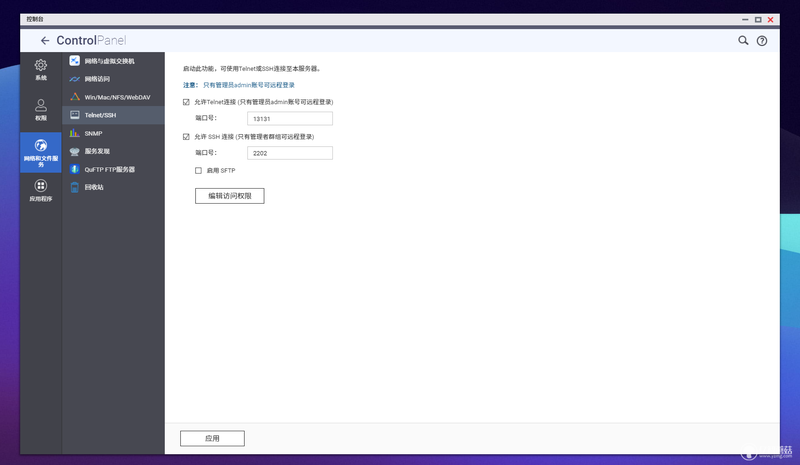Close the 控制台 window
800x465 pixels.
pyautogui.click(x=771, y=19)
